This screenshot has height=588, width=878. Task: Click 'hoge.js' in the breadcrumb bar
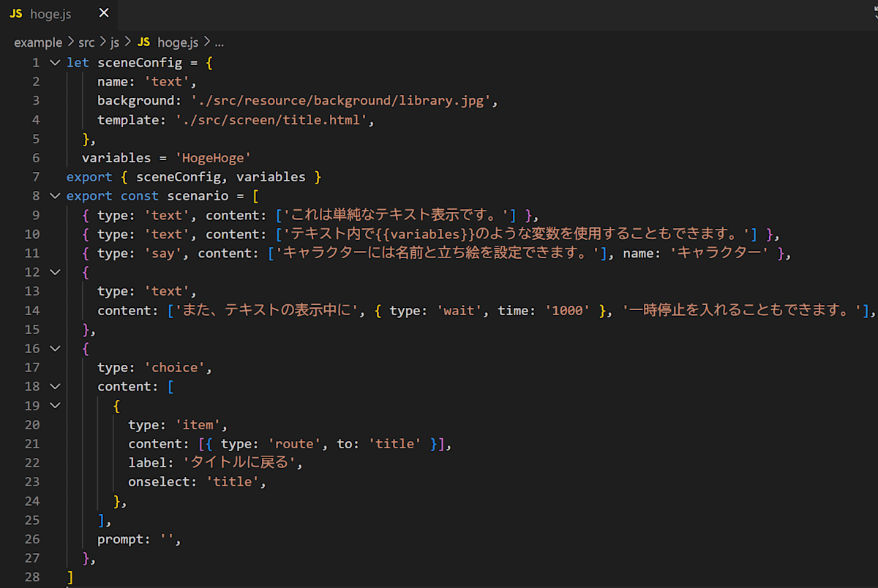pos(178,42)
